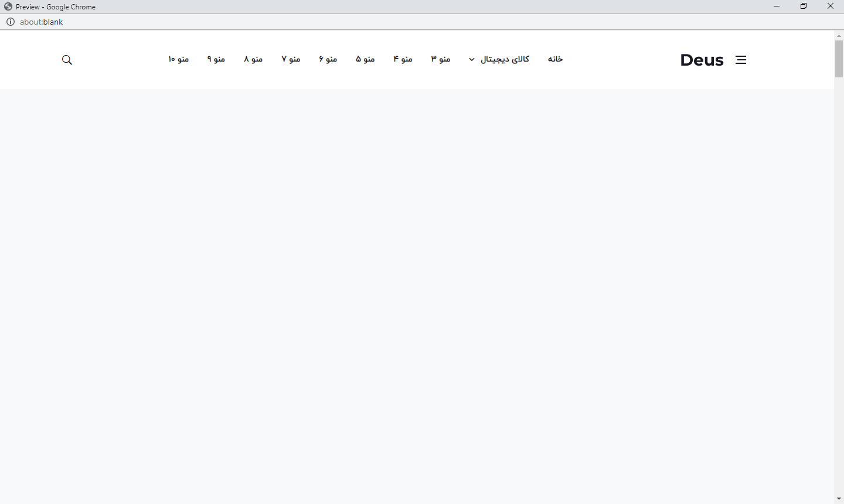Screen dimensions: 844x504
Task: Select منو ۸ from the navigation bar
Action: (x=253, y=59)
